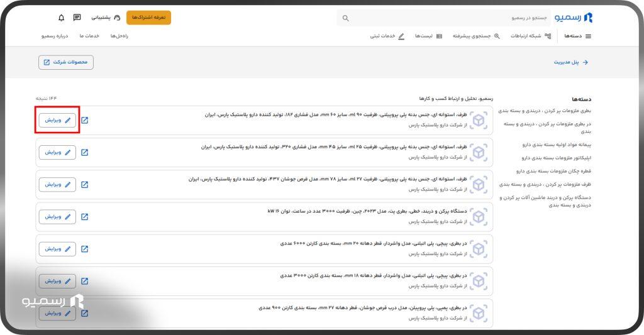Open external link icon for 'در بطری، پمپی' row
644x335 pixels.
point(85,313)
